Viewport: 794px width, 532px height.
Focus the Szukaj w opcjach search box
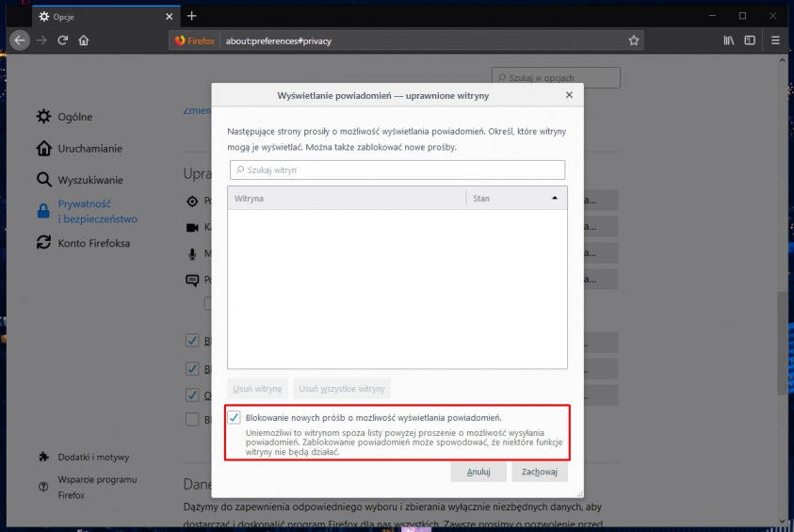(556, 77)
